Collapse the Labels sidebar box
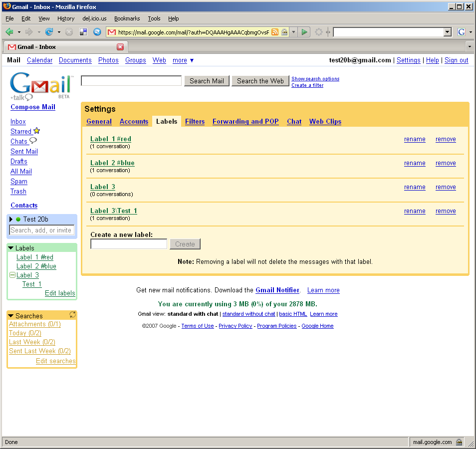This screenshot has height=449, width=476. (x=10, y=248)
